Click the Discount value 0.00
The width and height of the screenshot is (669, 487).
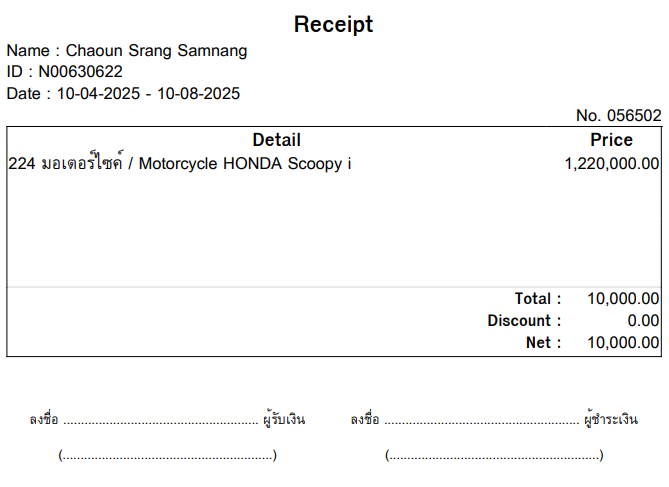(643, 321)
